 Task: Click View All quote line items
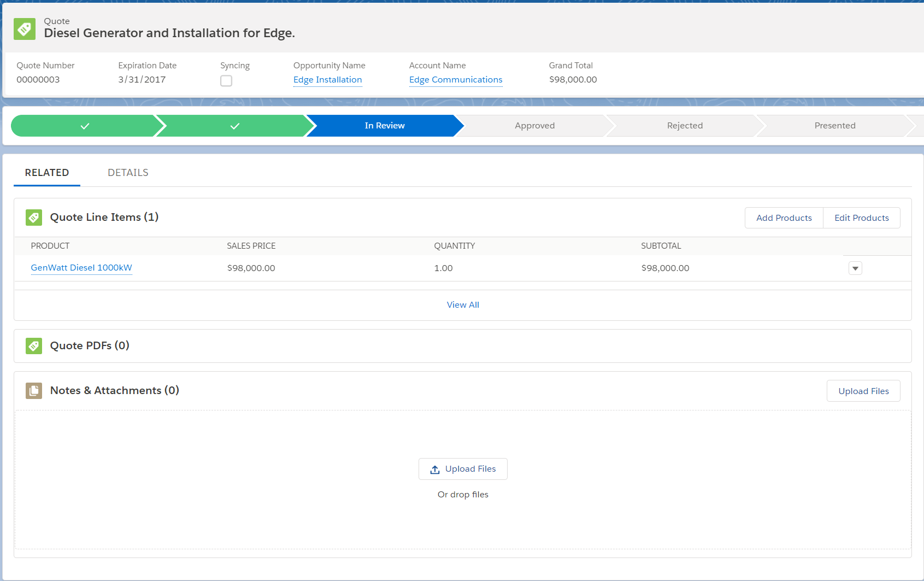[x=463, y=305]
